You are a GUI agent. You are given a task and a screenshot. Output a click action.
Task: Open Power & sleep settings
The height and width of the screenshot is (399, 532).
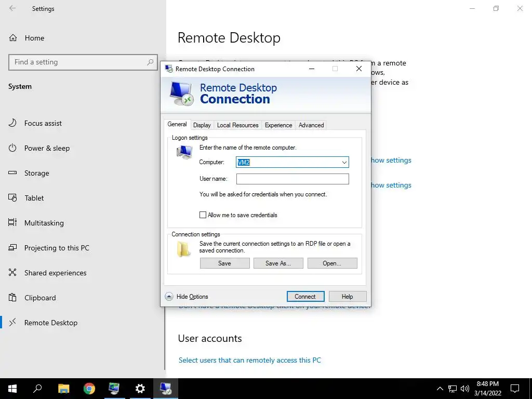pyautogui.click(x=47, y=148)
